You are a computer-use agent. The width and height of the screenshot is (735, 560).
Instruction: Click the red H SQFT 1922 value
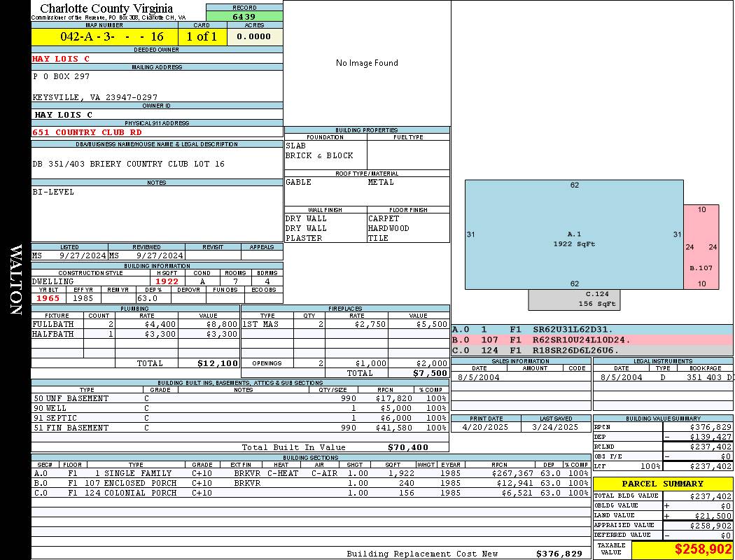click(x=167, y=281)
